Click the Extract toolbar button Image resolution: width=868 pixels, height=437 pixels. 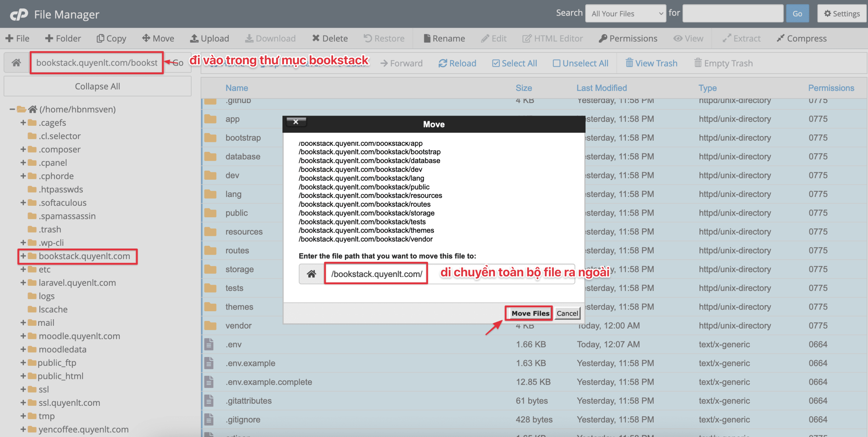click(742, 38)
